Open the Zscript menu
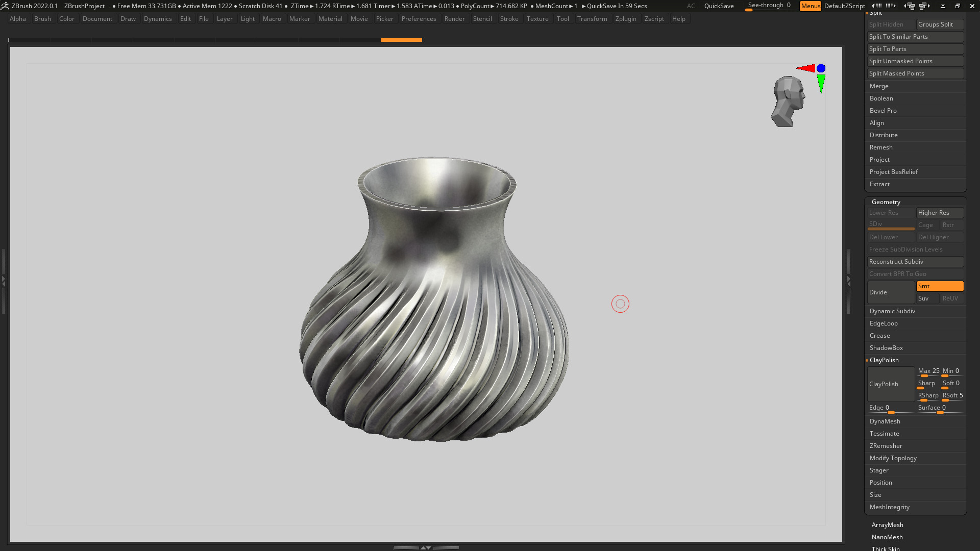 654,19
